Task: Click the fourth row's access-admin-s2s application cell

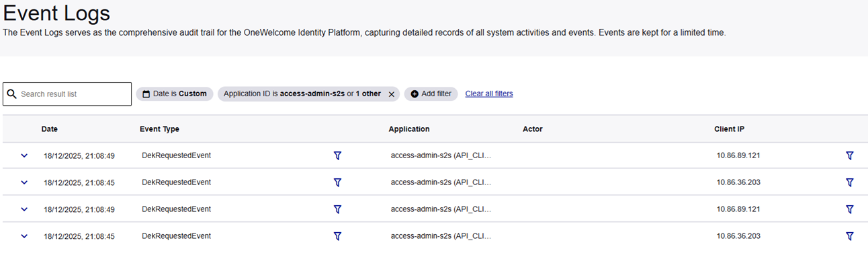Action: coord(441,236)
